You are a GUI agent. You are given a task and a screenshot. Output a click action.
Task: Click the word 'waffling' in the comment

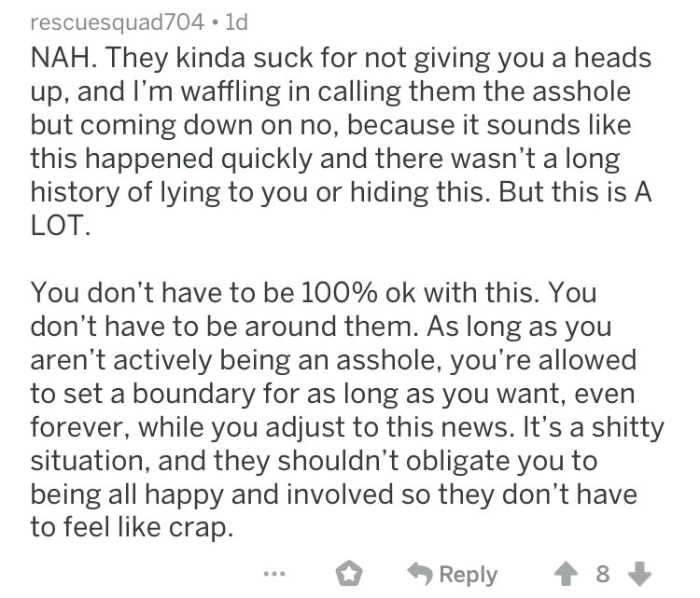point(229,91)
